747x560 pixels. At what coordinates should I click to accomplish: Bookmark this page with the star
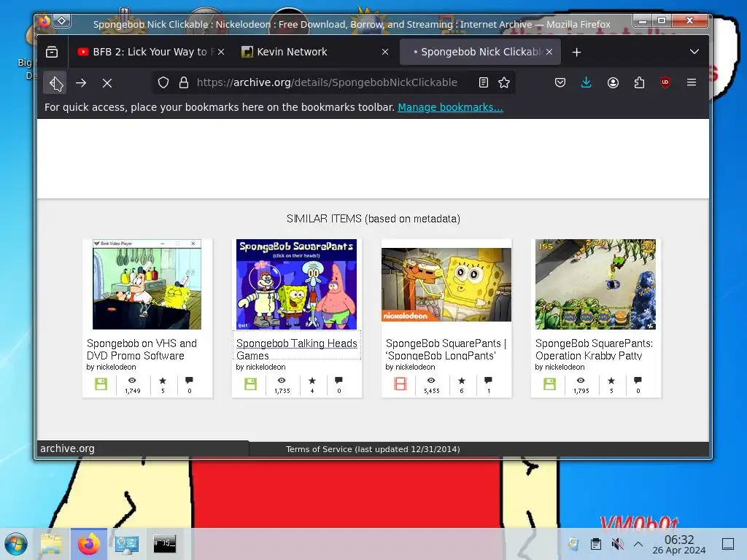[x=504, y=83]
